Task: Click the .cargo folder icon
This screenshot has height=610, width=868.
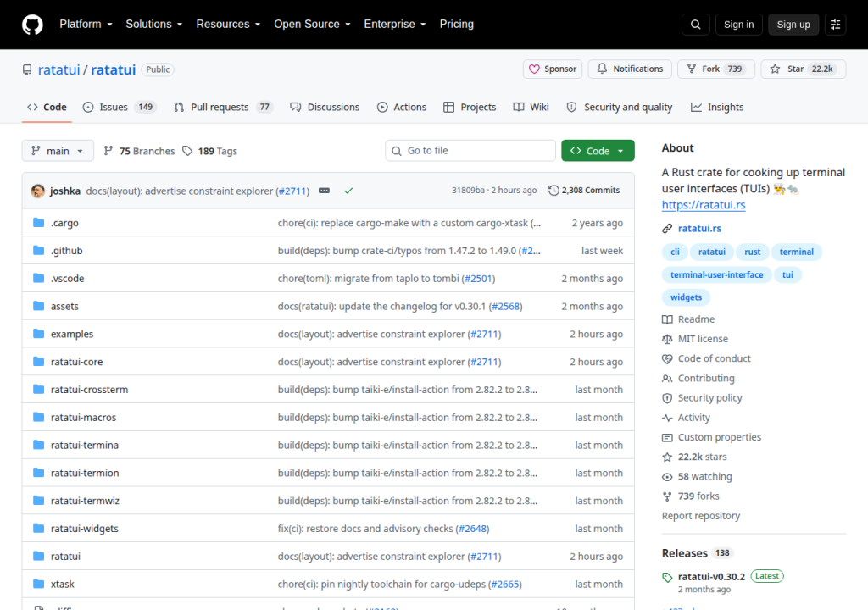Action: coord(38,223)
